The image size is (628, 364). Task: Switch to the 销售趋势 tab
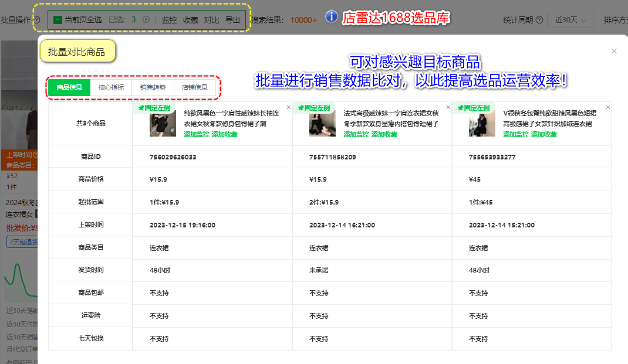(x=153, y=87)
